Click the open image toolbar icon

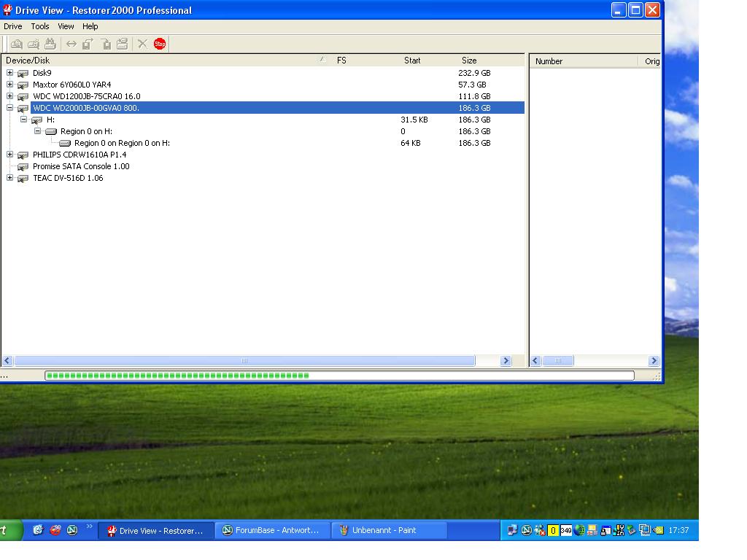pos(106,44)
